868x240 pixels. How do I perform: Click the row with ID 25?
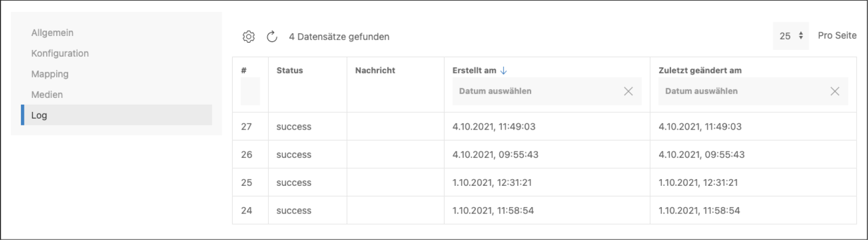(247, 183)
